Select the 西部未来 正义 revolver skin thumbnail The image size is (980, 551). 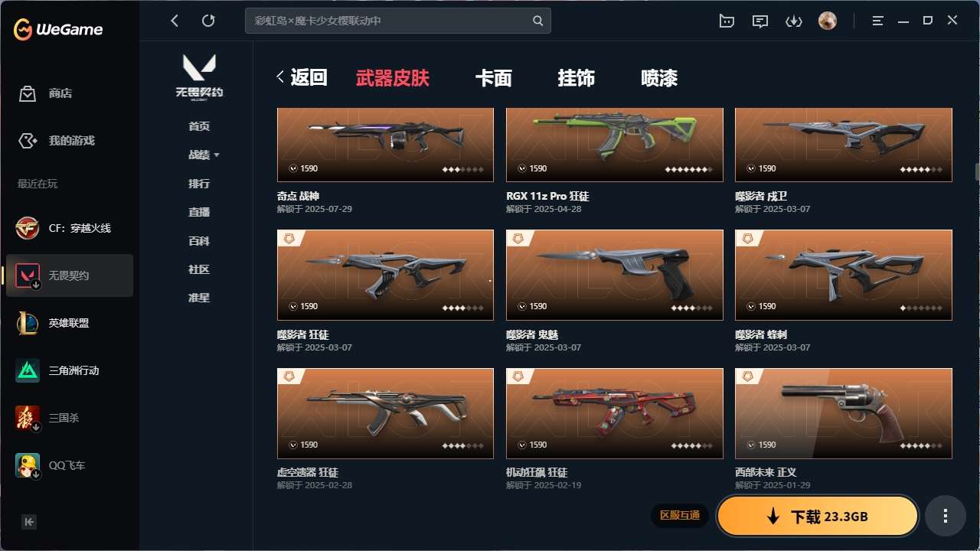pyautogui.click(x=844, y=413)
